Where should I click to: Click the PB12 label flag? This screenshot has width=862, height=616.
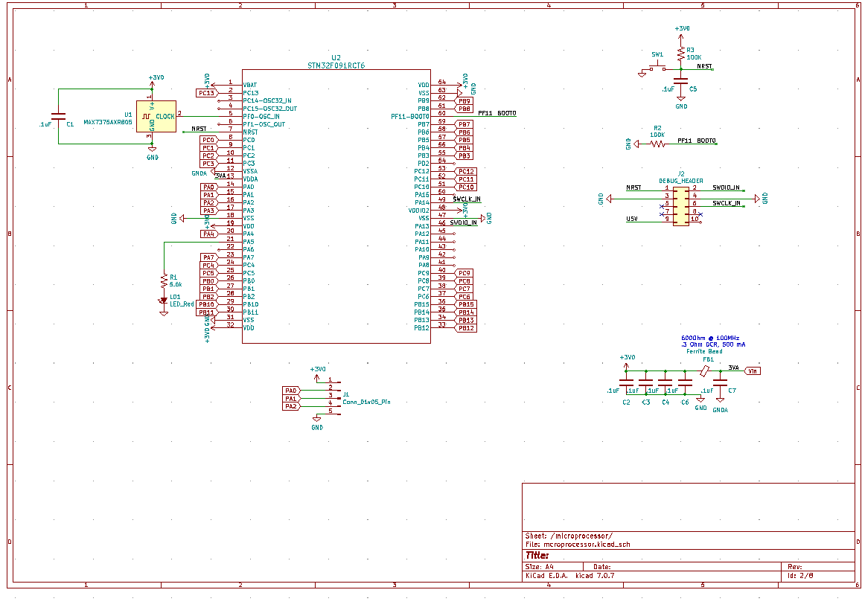point(466,328)
